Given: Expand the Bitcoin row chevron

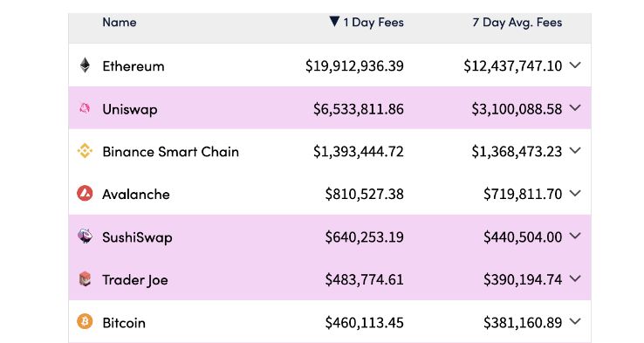Looking at the screenshot, I should click(575, 321).
